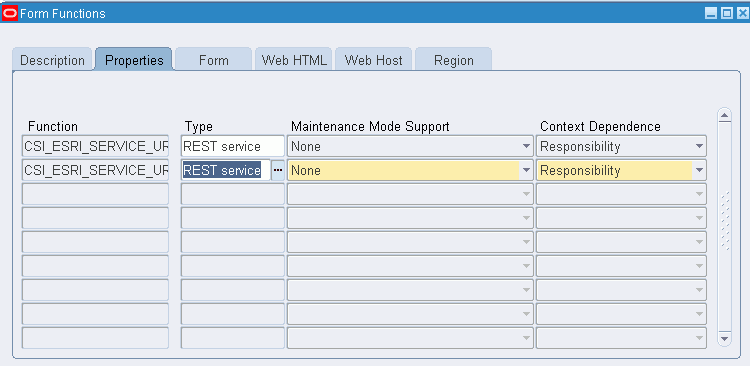Close the Form Functions window

point(742,14)
